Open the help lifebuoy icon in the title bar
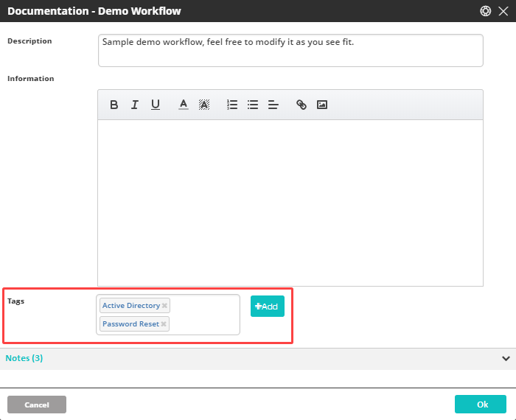The height and width of the screenshot is (420, 516). pyautogui.click(x=485, y=11)
